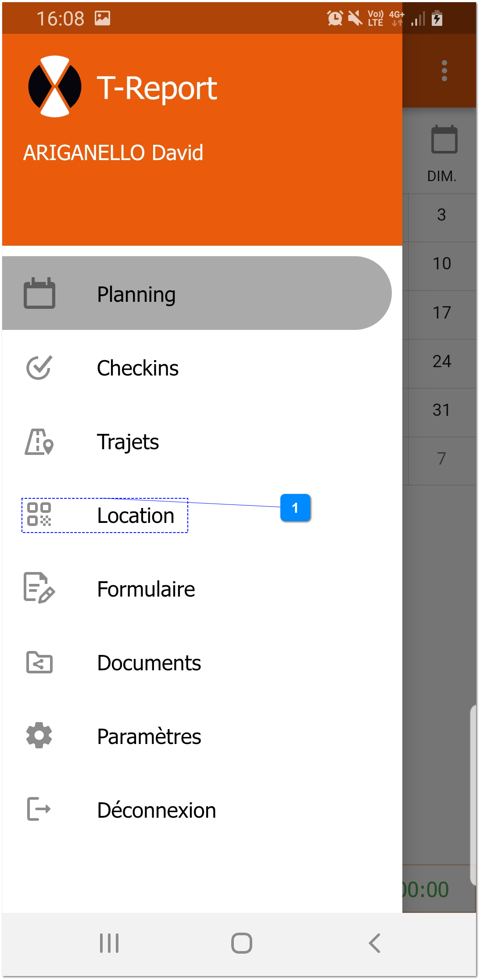The height and width of the screenshot is (980, 480).
Task: Tap the T-Report logo
Action: [x=55, y=86]
